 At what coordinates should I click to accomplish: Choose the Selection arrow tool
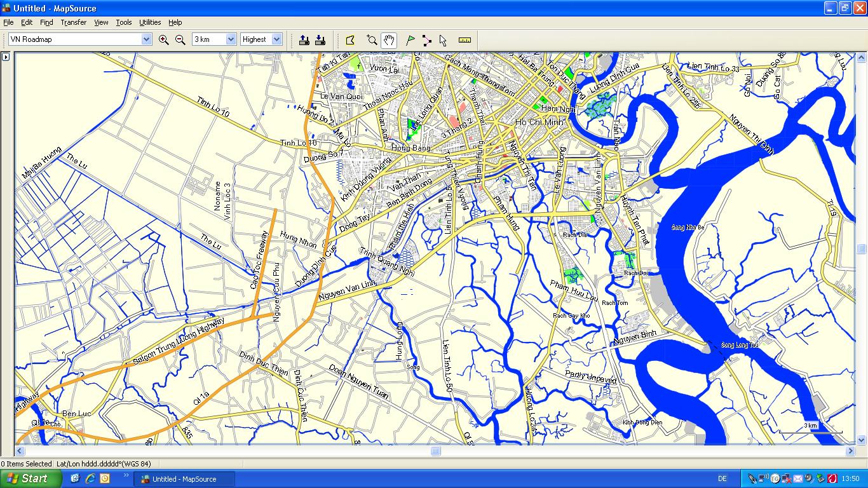pos(443,40)
